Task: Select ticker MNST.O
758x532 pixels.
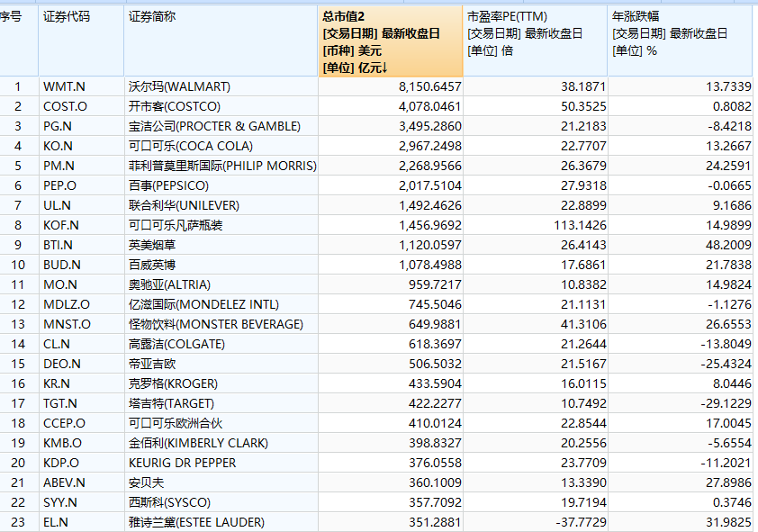Action: (x=68, y=325)
